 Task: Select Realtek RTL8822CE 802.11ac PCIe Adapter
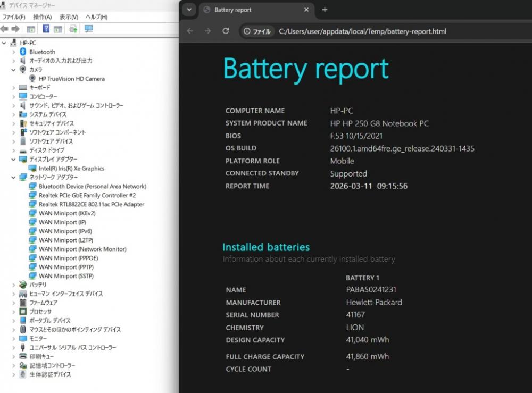pyautogui.click(x=91, y=204)
